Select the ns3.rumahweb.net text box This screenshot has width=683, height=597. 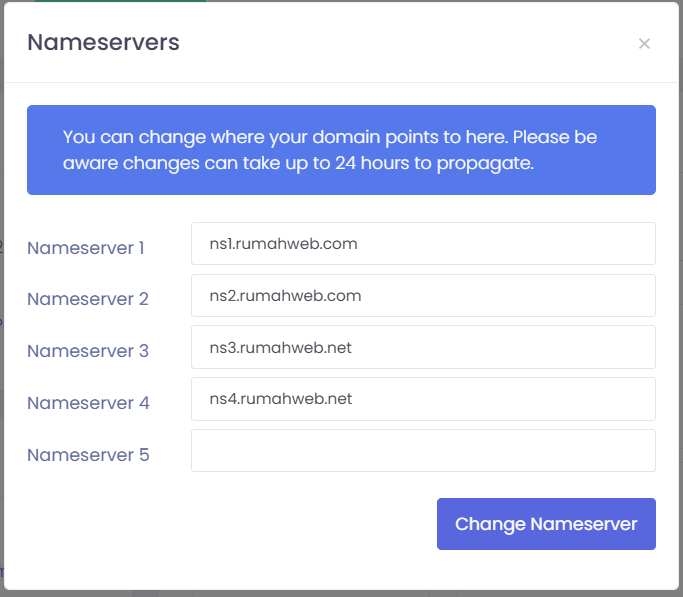coord(423,347)
